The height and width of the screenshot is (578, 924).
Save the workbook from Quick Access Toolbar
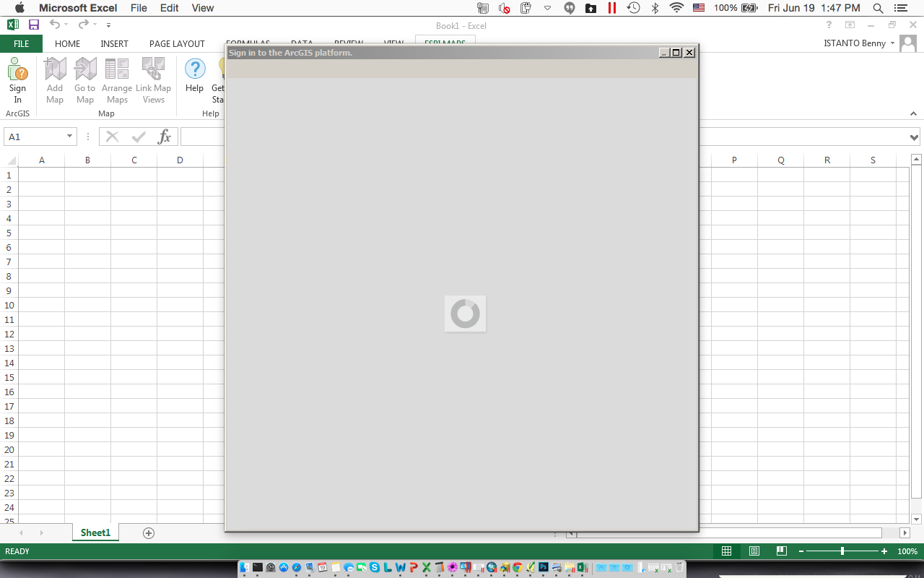(34, 25)
